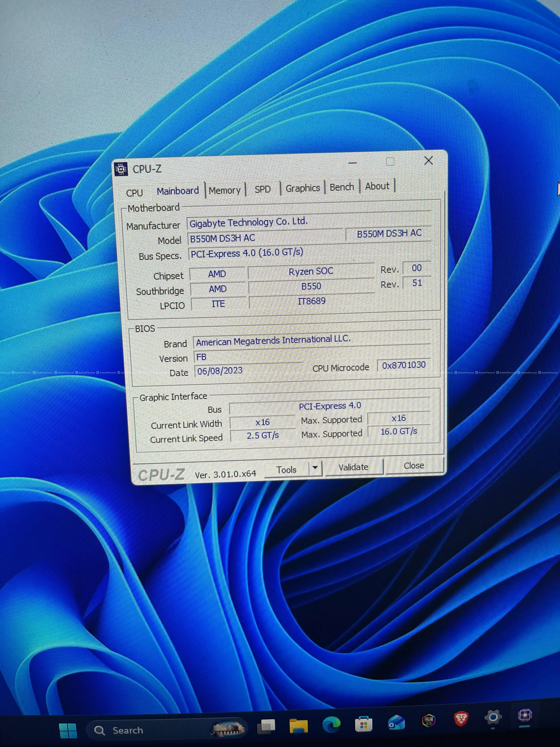560x747 pixels.
Task: Open the Bench tab
Action: [x=342, y=187]
